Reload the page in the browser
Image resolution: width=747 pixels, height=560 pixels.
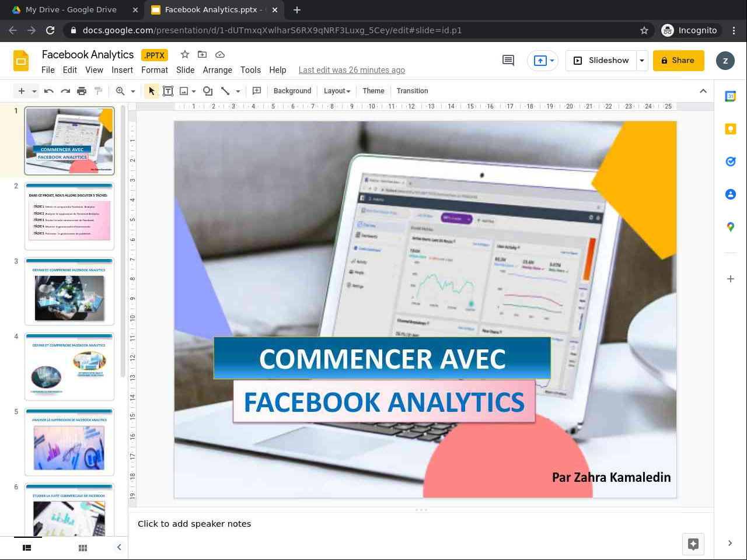point(50,30)
